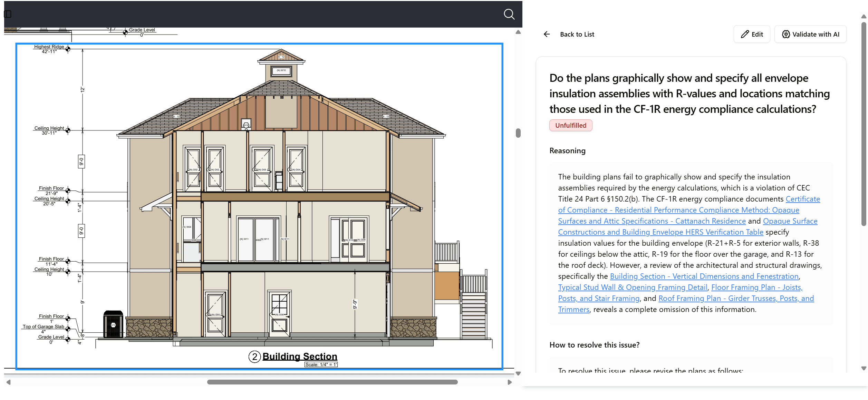Click horizontal scroll left arrow
The height and width of the screenshot is (400, 868).
[9, 382]
